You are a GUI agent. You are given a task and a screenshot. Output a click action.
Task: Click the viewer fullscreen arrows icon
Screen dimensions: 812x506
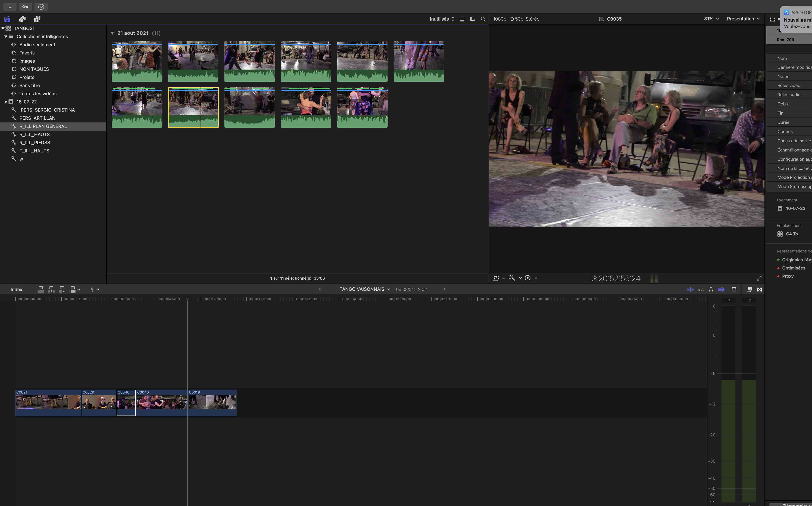coord(759,278)
